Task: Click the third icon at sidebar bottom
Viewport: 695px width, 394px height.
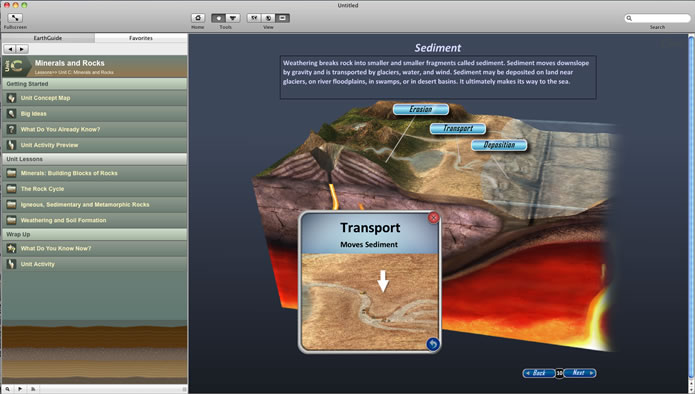Action: click(x=33, y=389)
